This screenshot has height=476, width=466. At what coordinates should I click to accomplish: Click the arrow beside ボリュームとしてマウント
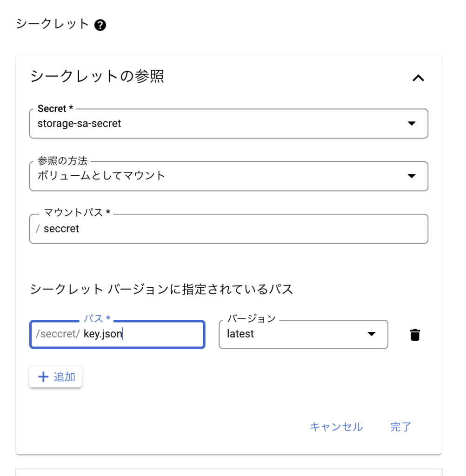coord(411,176)
